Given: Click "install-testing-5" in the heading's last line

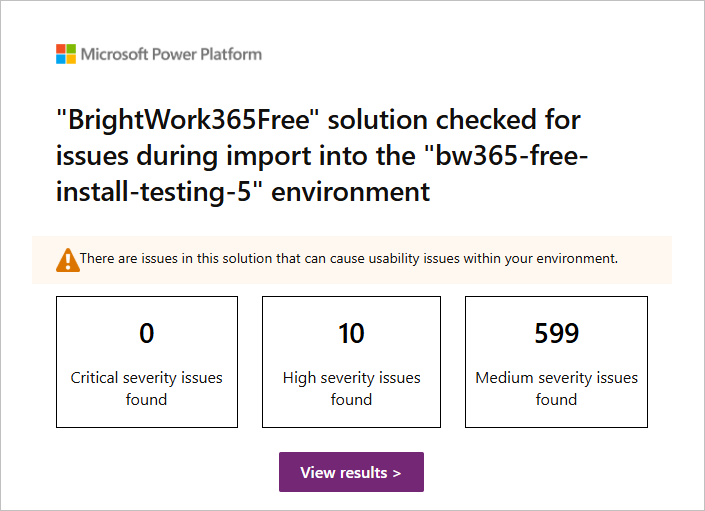Looking at the screenshot, I should [x=154, y=191].
